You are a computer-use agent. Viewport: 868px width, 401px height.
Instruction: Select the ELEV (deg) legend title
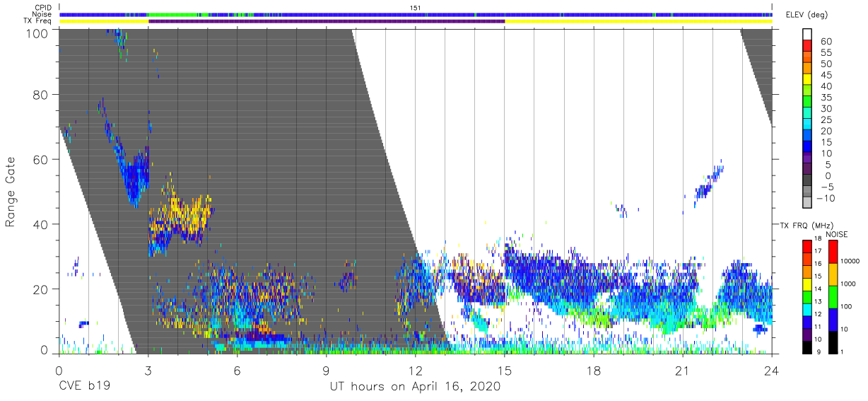[x=806, y=14]
